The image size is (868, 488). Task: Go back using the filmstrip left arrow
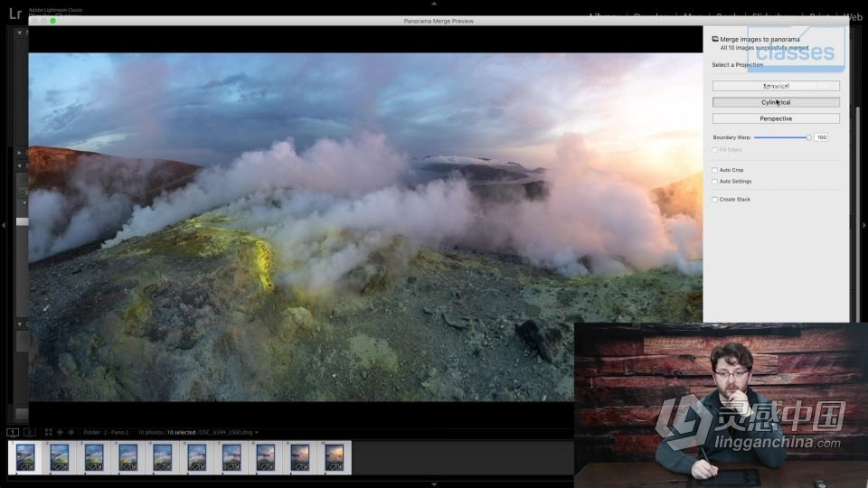point(61,433)
